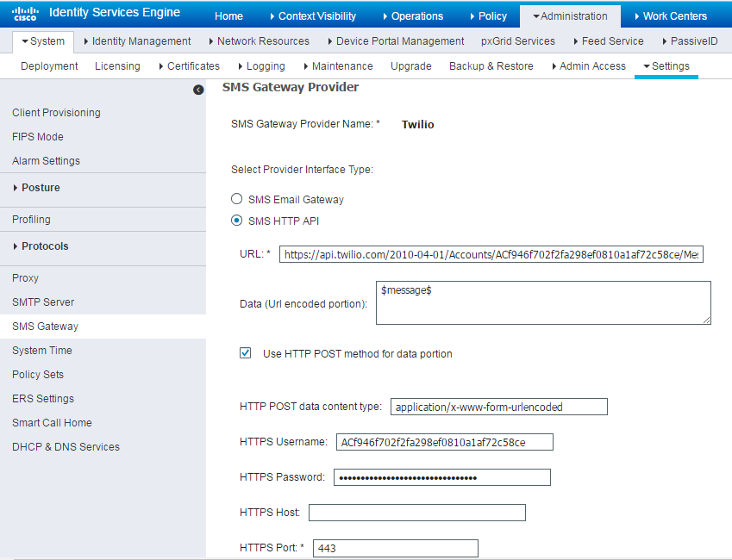
Task: Go to the Home tab
Action: [228, 16]
